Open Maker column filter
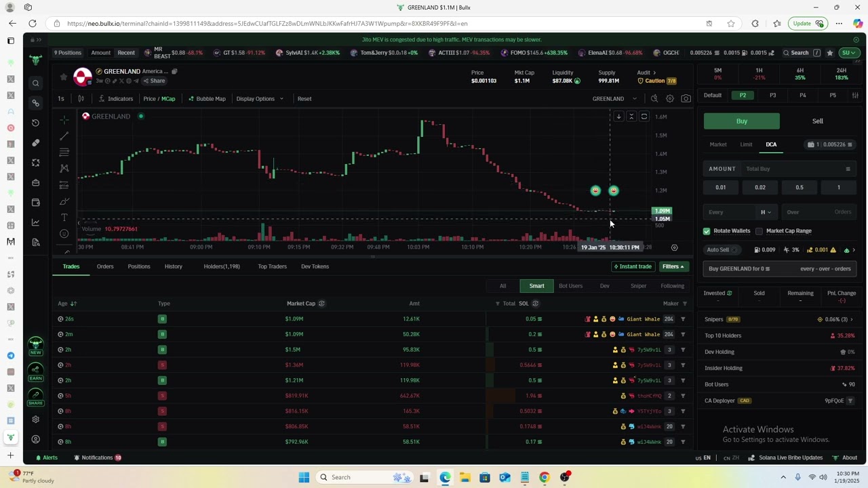 684,304
